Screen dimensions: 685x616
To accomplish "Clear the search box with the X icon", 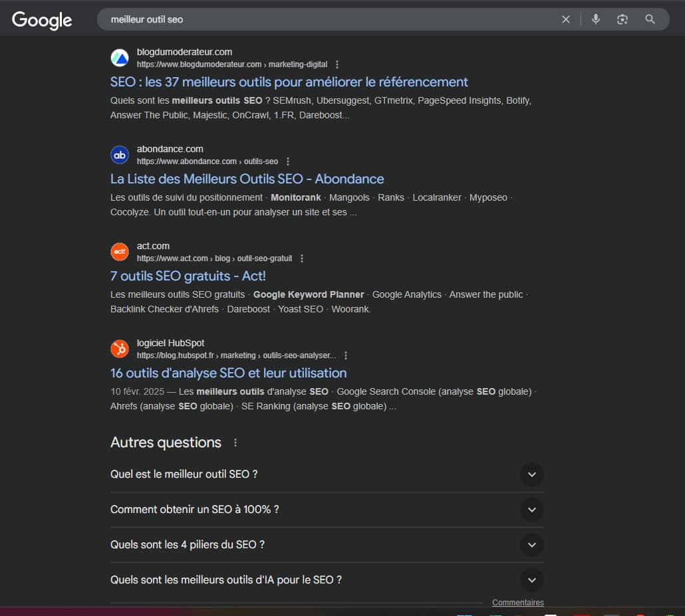I will point(566,19).
